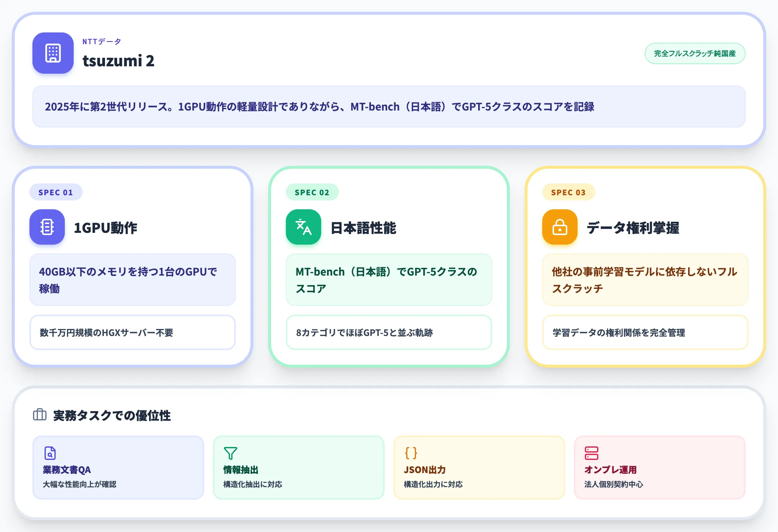
Task: Click the データ権利掌握 heading
Action: 633,228
